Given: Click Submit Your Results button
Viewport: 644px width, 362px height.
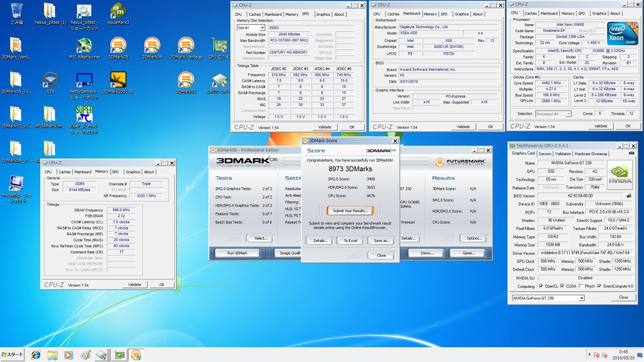Looking at the screenshot, I should click(350, 211).
